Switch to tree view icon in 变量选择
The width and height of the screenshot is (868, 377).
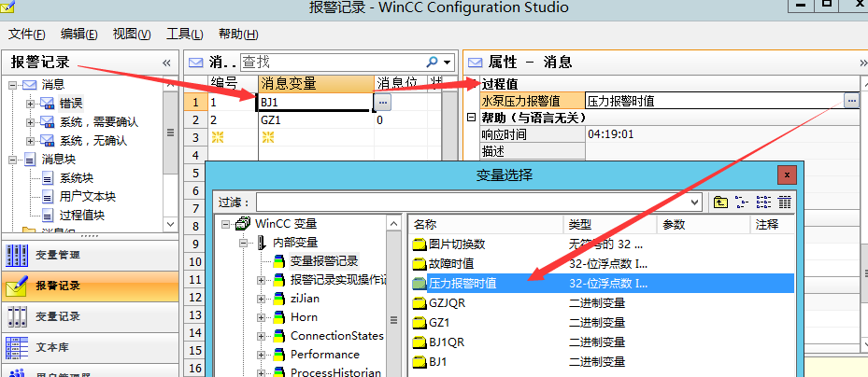742,202
